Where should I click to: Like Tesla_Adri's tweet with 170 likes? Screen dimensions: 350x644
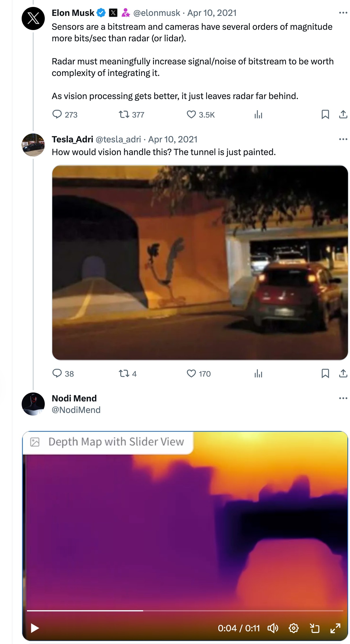click(191, 373)
